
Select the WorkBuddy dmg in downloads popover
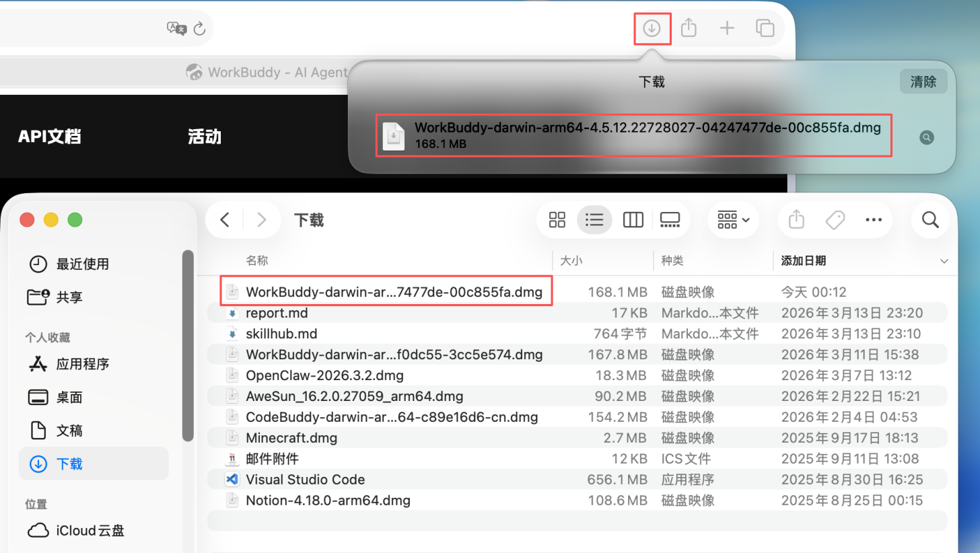coord(633,135)
